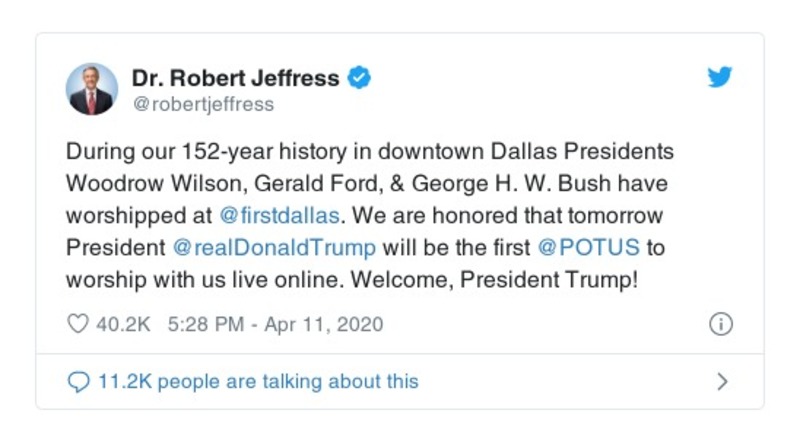This screenshot has width=800, height=445.
Task: Open the tweet info icon
Action: [x=720, y=325]
